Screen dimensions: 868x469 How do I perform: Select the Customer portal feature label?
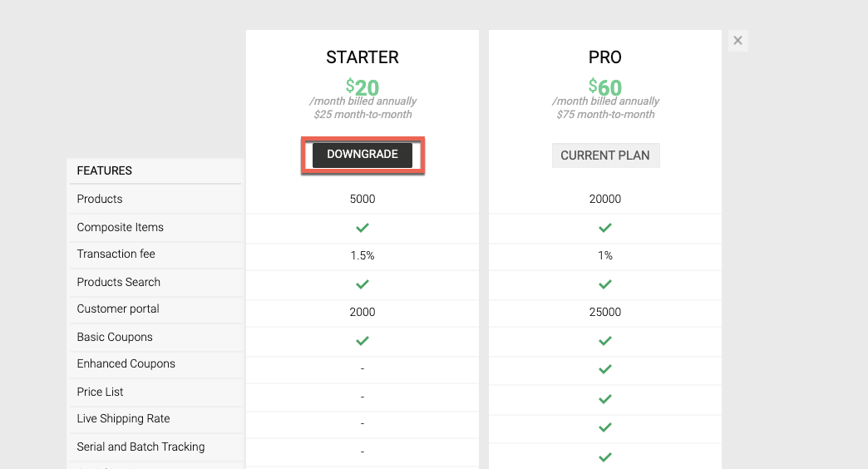(x=118, y=309)
